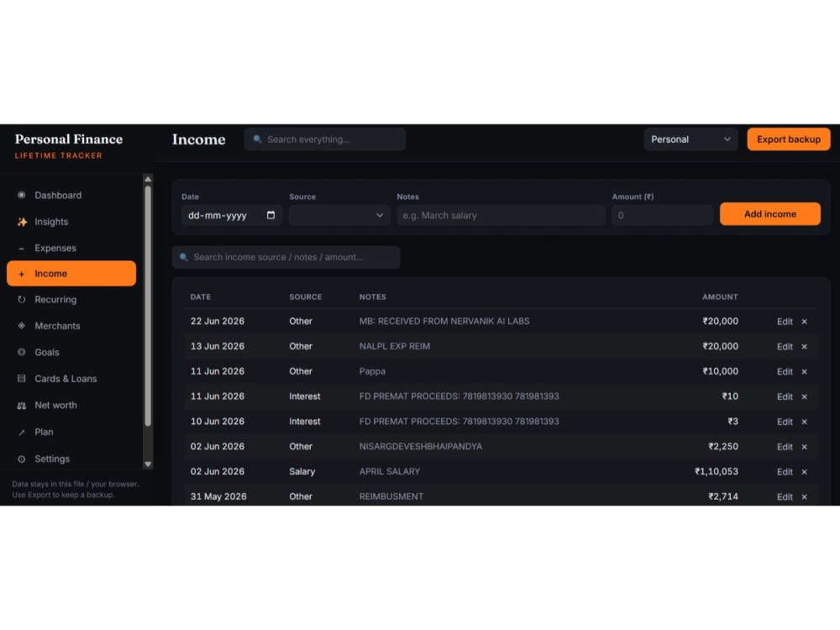840x630 pixels.
Task: Click the Cards & Loans icon
Action: click(22, 378)
